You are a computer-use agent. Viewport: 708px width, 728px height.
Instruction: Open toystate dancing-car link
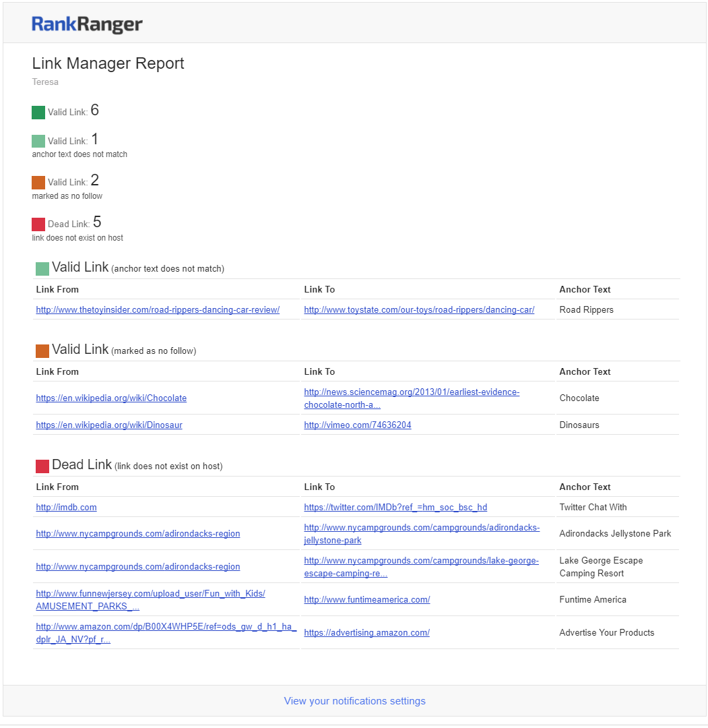click(x=419, y=309)
